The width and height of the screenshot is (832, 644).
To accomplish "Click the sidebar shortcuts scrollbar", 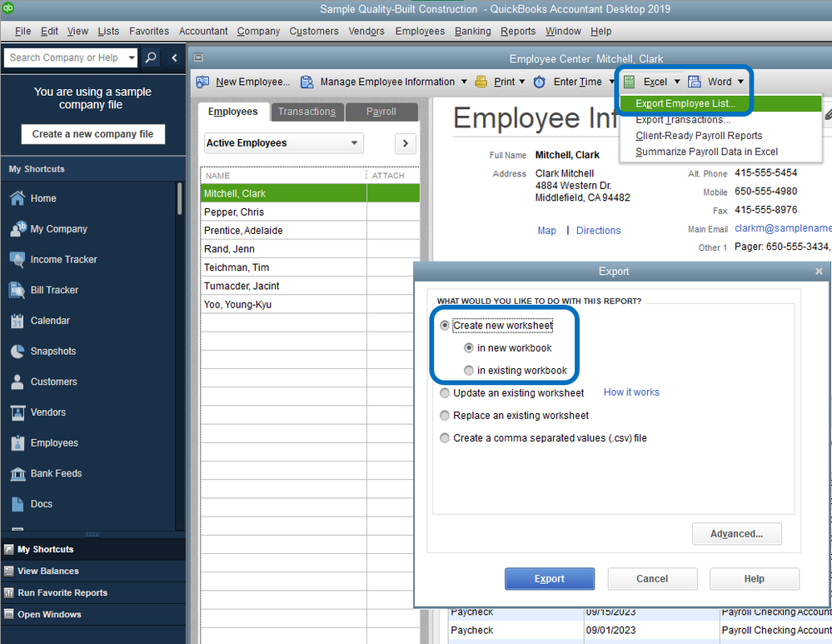I will 179,199.
